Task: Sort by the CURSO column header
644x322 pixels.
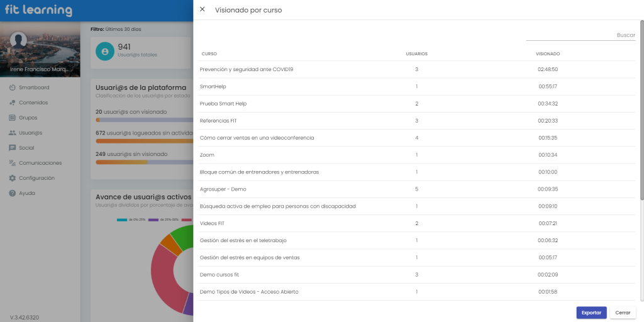Action: [x=209, y=54]
